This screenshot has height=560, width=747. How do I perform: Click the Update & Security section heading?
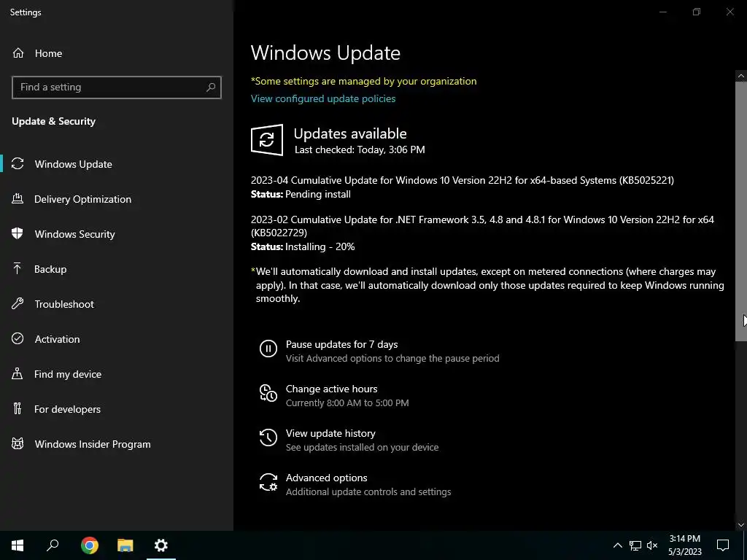pyautogui.click(x=53, y=121)
